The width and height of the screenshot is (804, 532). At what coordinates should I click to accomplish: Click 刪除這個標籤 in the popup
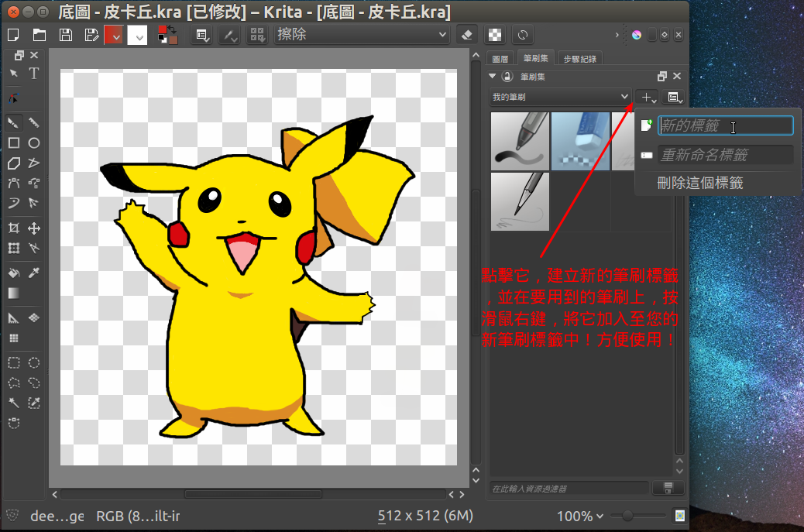(x=700, y=184)
